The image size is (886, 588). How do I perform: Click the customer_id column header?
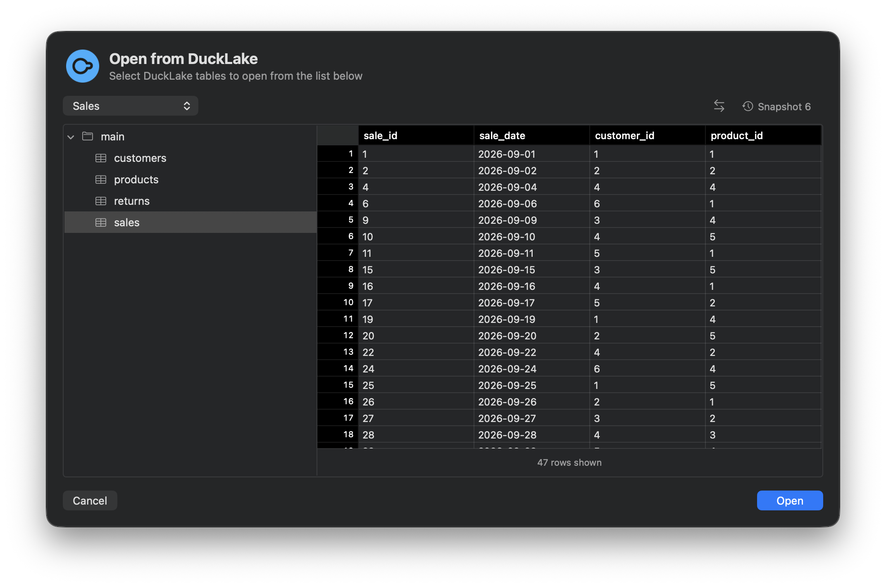pos(647,135)
